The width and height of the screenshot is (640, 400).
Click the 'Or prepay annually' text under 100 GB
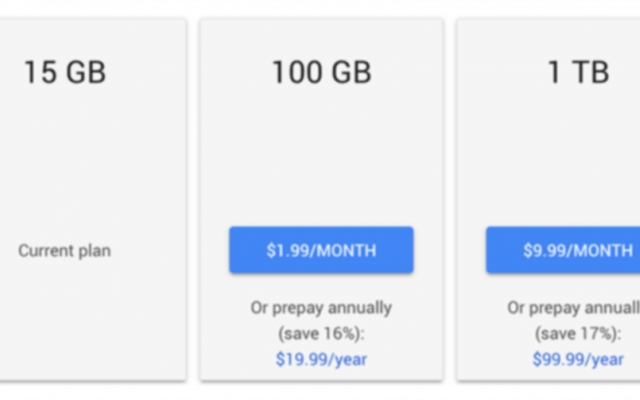tap(321, 308)
